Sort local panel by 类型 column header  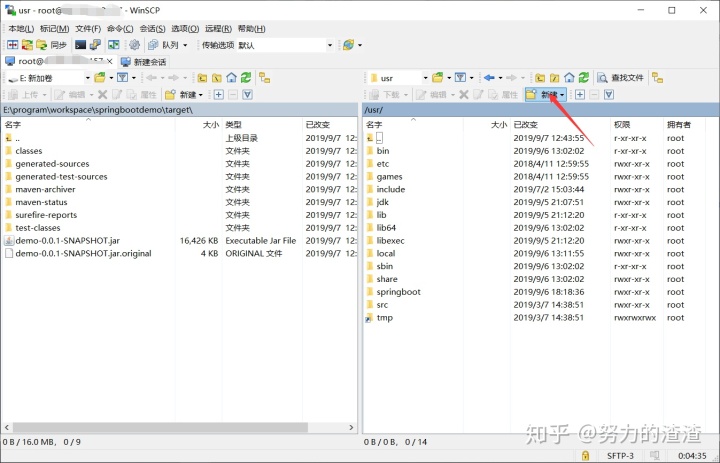[x=262, y=124]
